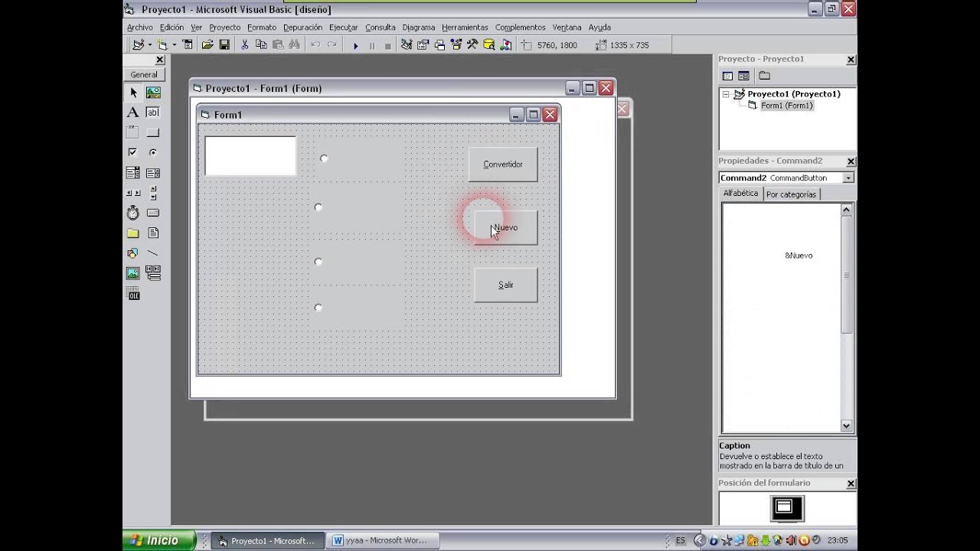The image size is (980, 551).
Task: Select the Frame control tool
Action: tap(133, 132)
